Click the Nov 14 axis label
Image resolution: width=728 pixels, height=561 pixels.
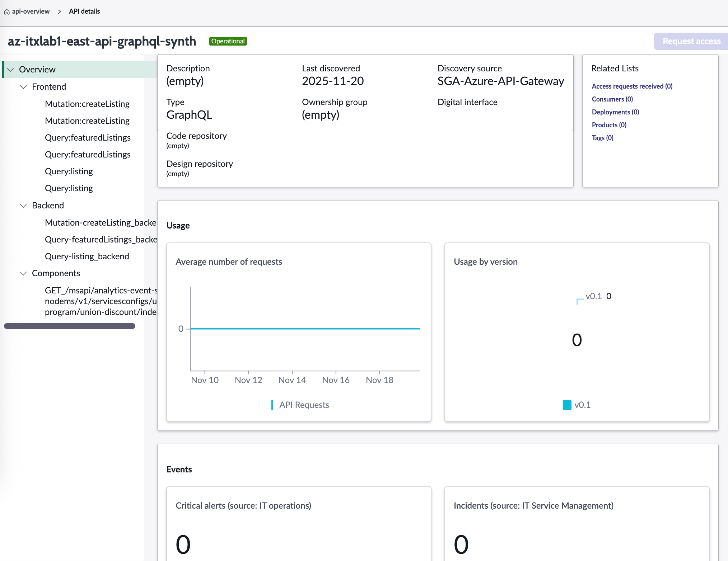point(292,380)
